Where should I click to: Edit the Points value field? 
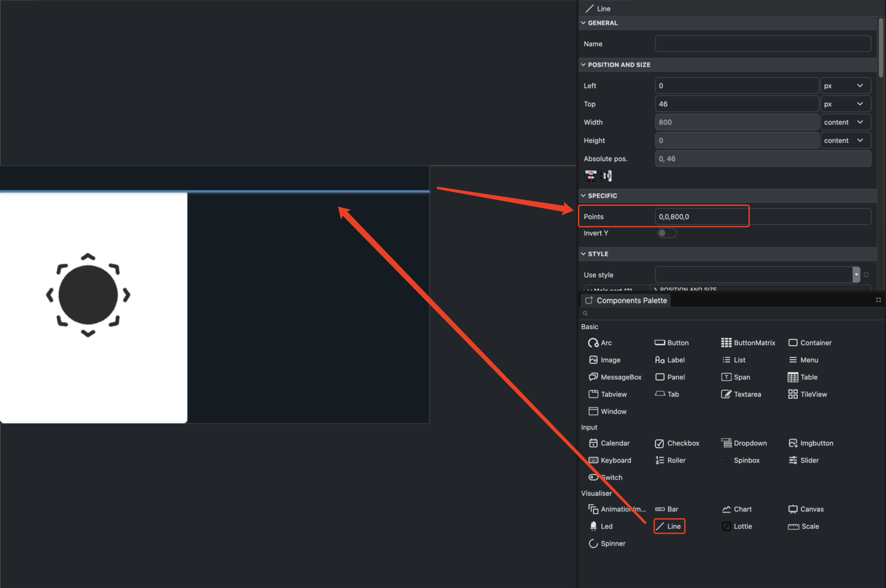tap(763, 216)
